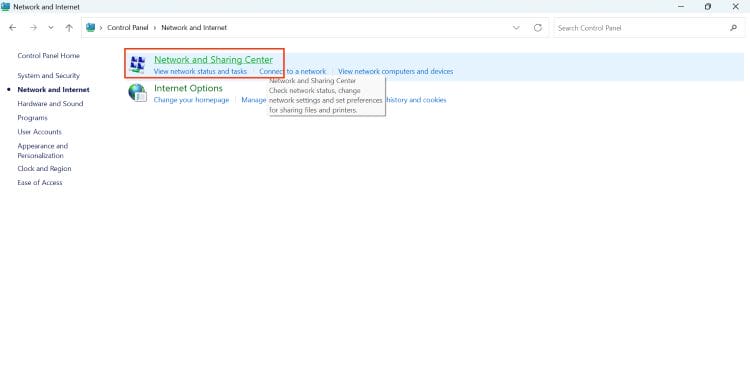Open User Accounts category
Screen dimensions: 750x392
(39, 131)
